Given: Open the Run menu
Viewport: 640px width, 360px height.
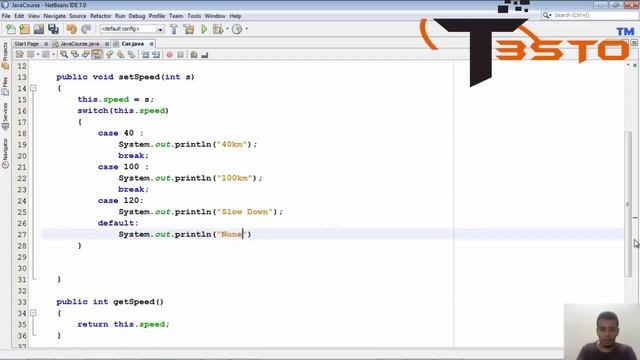Looking at the screenshot, I should pos(120,16).
